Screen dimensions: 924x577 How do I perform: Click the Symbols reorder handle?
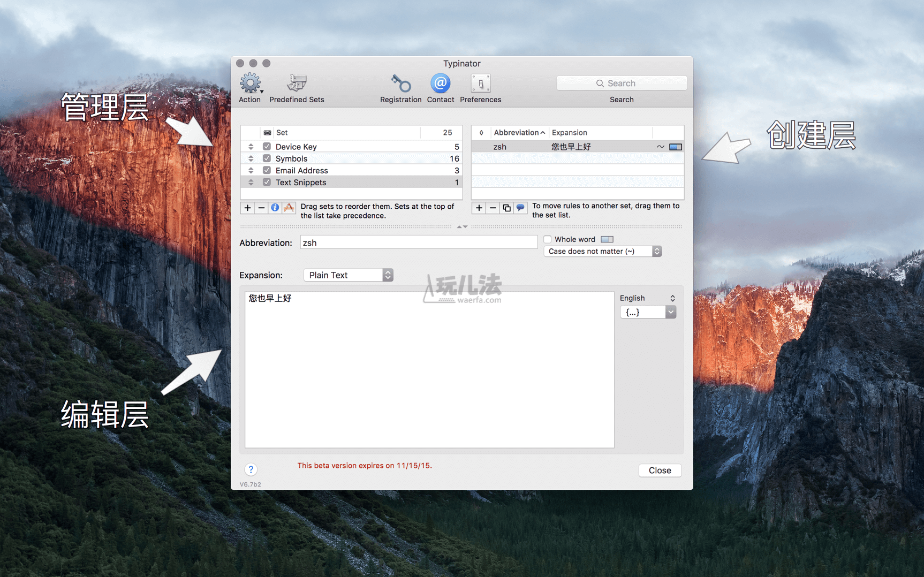[x=251, y=158]
